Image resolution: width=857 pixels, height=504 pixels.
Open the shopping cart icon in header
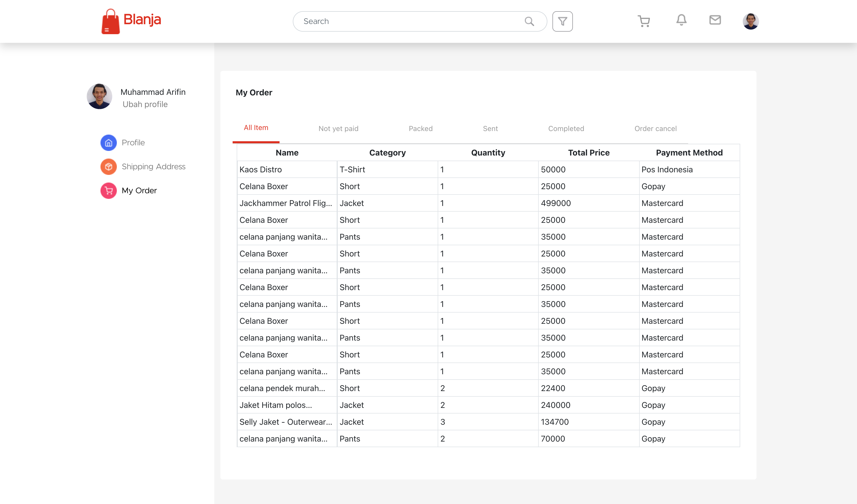644,21
